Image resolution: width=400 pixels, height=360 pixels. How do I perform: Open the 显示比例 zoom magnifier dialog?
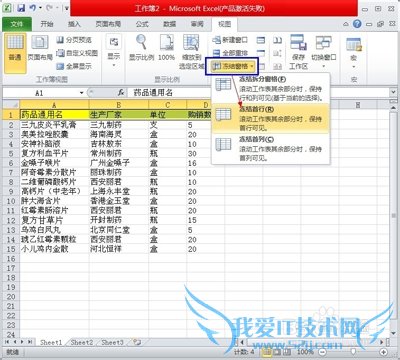[x=142, y=48]
